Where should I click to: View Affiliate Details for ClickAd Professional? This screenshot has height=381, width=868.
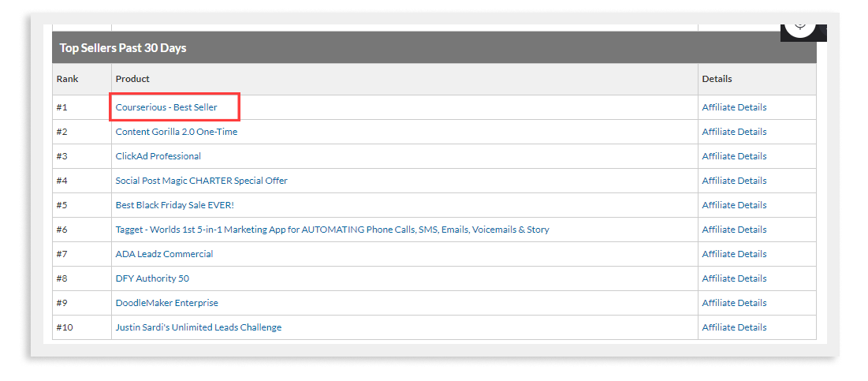click(x=734, y=156)
